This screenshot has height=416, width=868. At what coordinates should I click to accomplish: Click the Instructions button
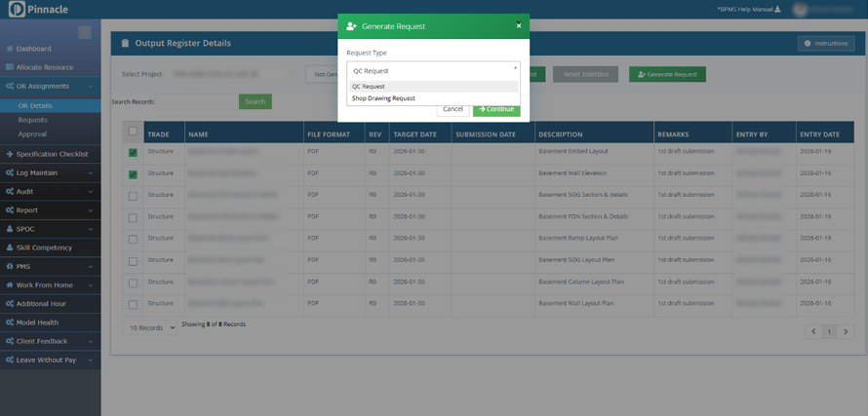pos(826,43)
